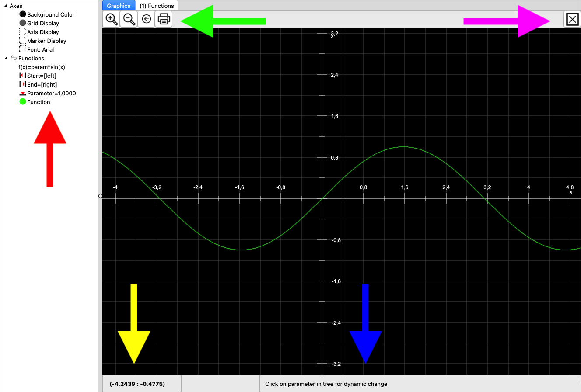
Task: Collapse the Functions tree node
Action: (x=6, y=58)
